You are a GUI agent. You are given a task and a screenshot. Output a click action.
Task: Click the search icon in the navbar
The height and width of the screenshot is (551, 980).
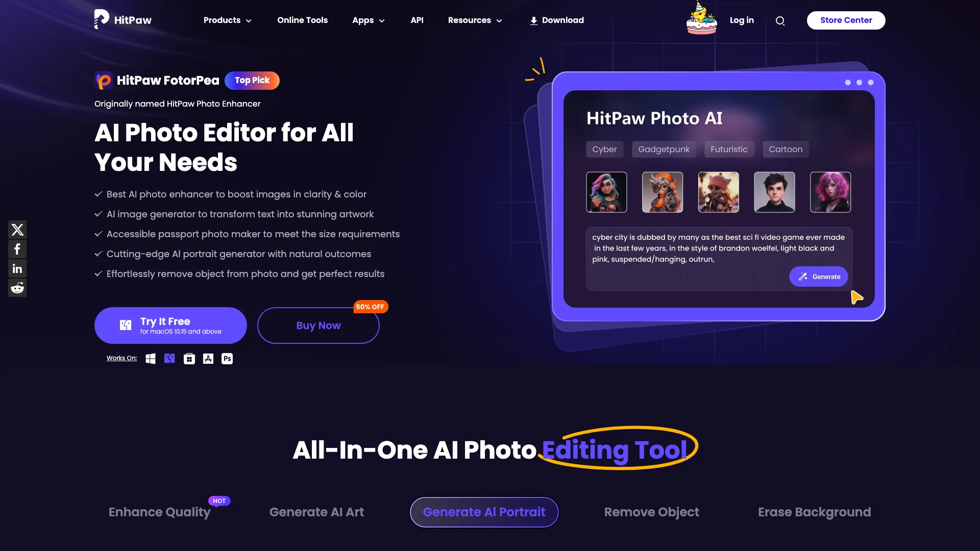click(x=780, y=21)
